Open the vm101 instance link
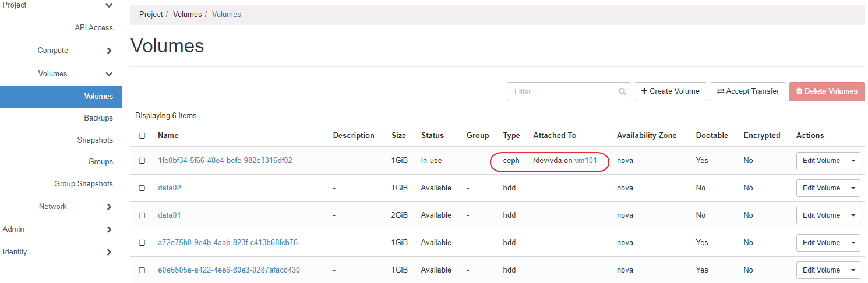 (x=585, y=161)
